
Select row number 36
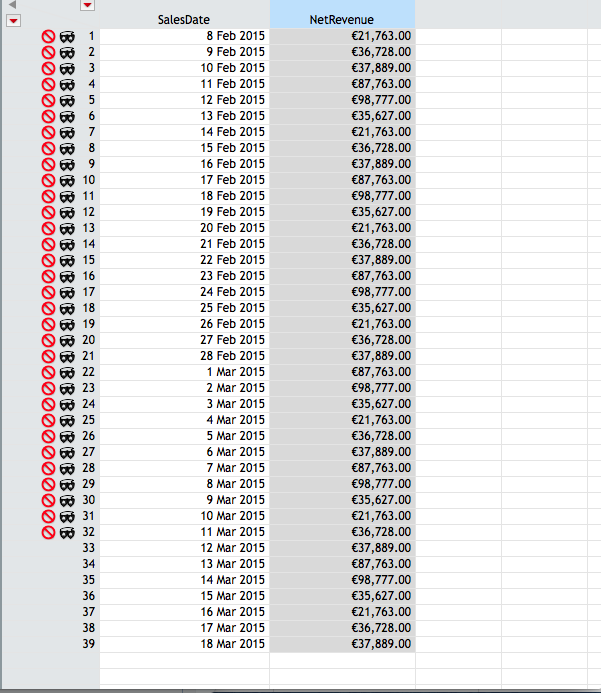pos(89,596)
